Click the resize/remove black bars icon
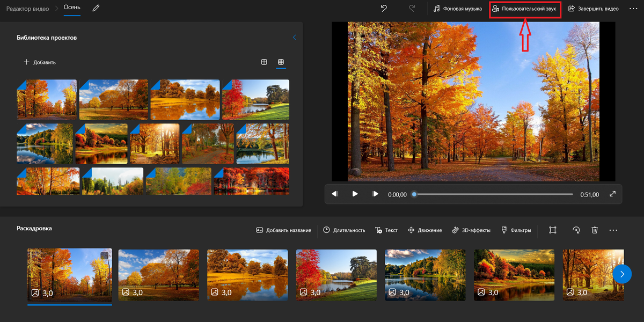This screenshot has width=644, height=322. coord(552,230)
